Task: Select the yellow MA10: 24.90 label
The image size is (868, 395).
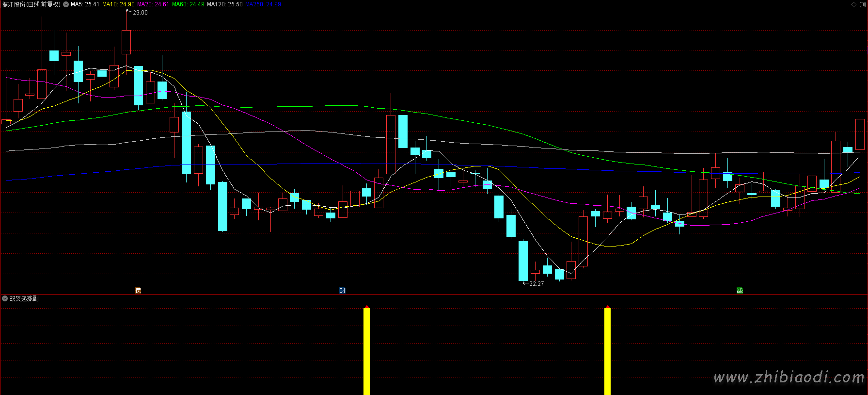Action: (x=118, y=4)
